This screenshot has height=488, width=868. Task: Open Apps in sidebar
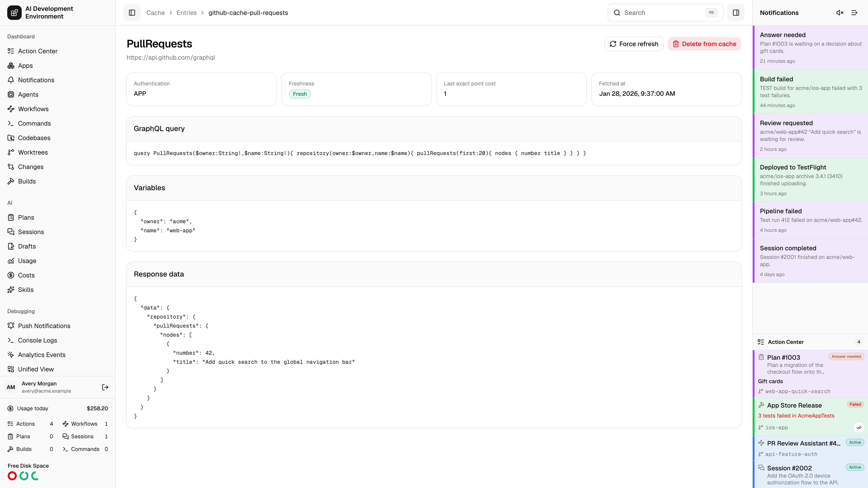click(x=58, y=66)
